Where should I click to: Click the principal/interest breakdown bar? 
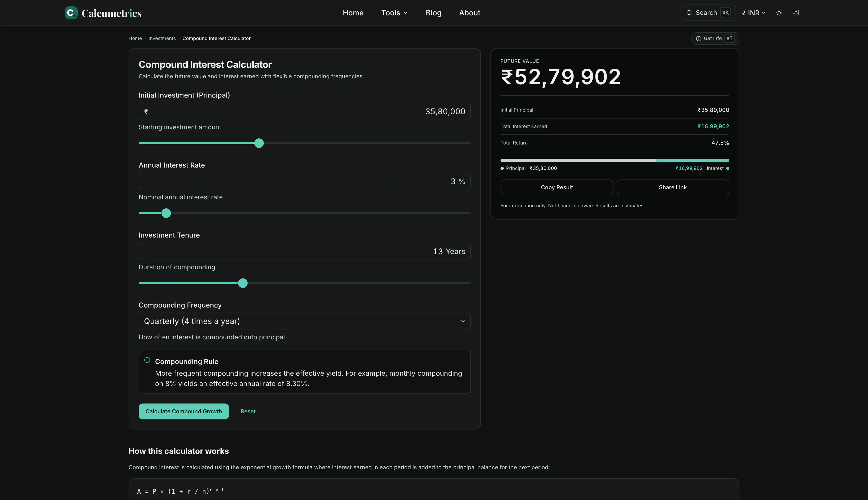615,160
